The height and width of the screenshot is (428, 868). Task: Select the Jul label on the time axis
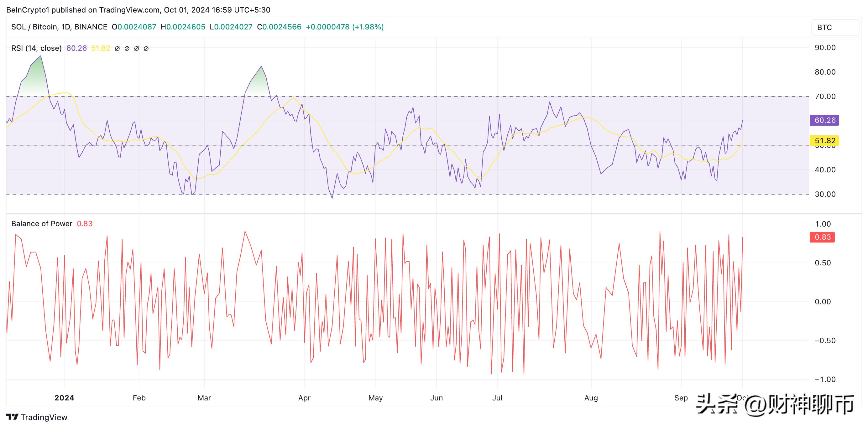click(x=497, y=398)
